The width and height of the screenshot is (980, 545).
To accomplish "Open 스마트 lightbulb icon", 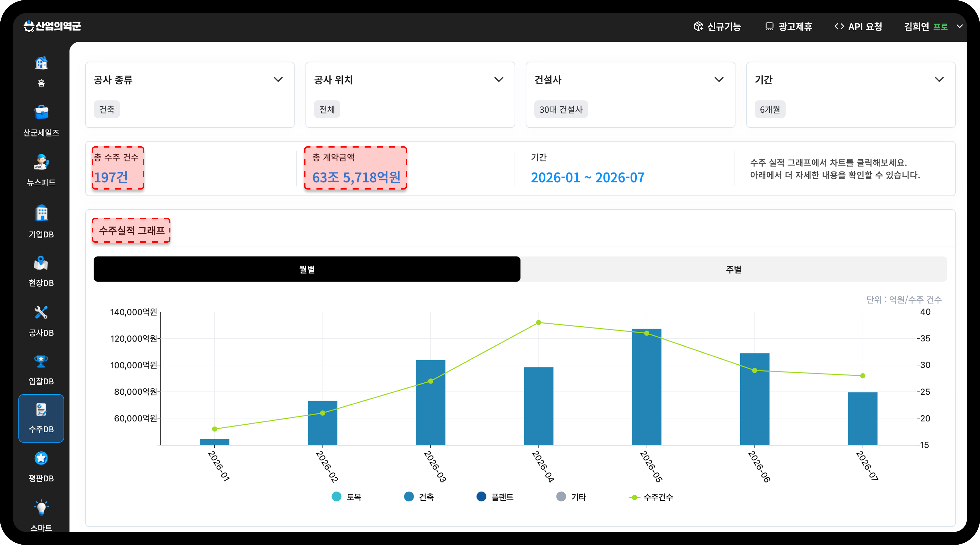I will (41, 507).
